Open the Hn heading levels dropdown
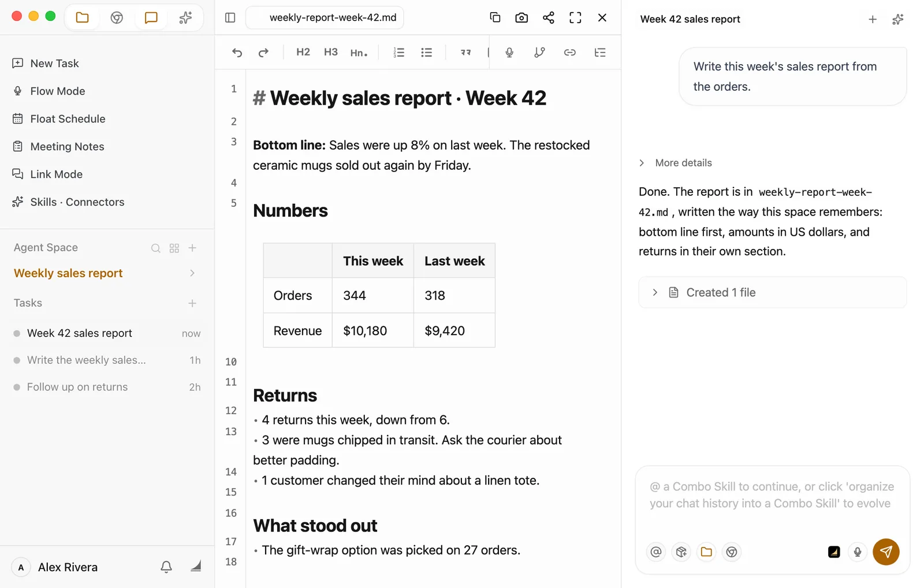The width and height of the screenshot is (924, 588). coord(359,53)
